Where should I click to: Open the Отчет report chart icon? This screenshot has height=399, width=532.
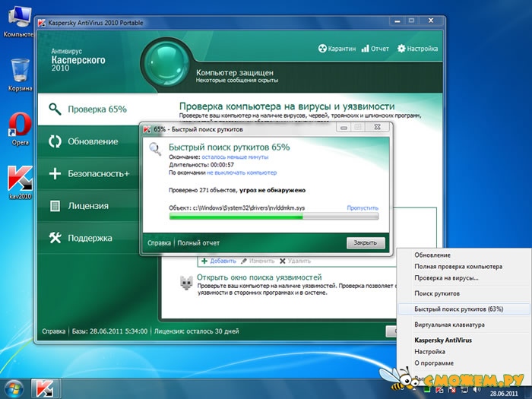365,49
